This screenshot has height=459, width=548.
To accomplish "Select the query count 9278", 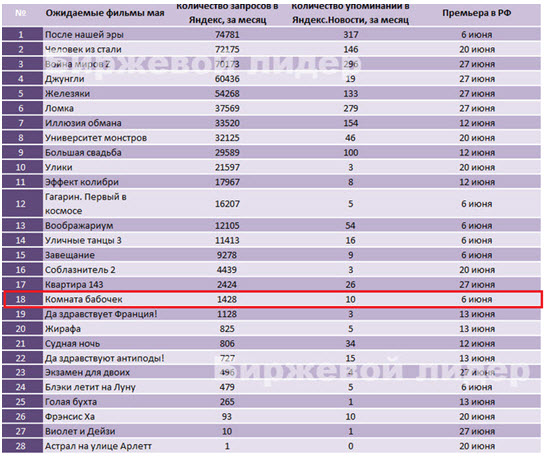I will [x=227, y=255].
